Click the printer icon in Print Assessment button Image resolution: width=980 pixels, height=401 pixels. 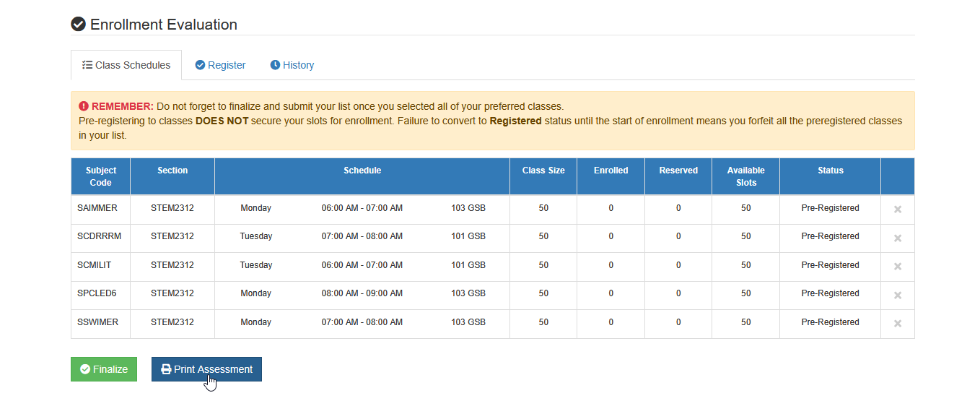coord(166,369)
